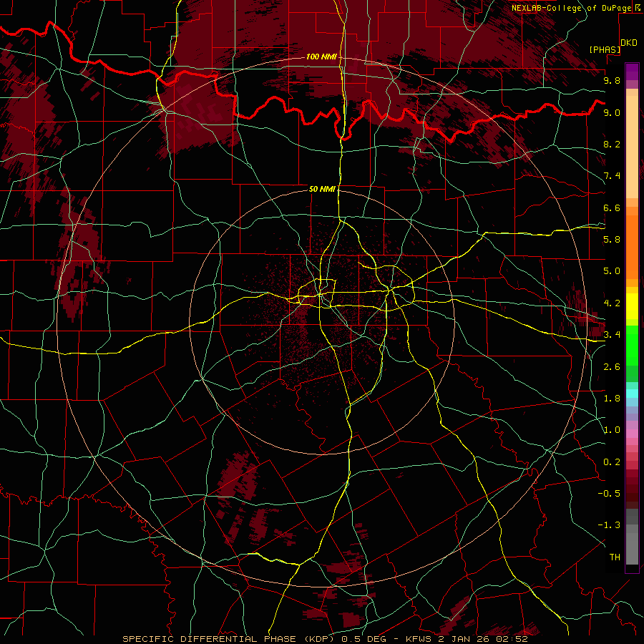Click the 9.8 legend value

tap(612, 80)
